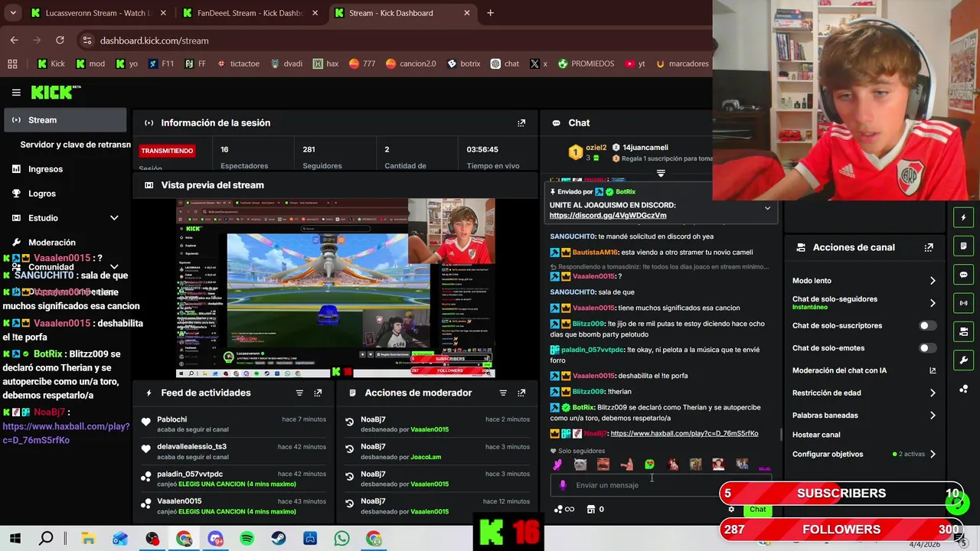Click the purple microphone icon in message box

[563, 484]
